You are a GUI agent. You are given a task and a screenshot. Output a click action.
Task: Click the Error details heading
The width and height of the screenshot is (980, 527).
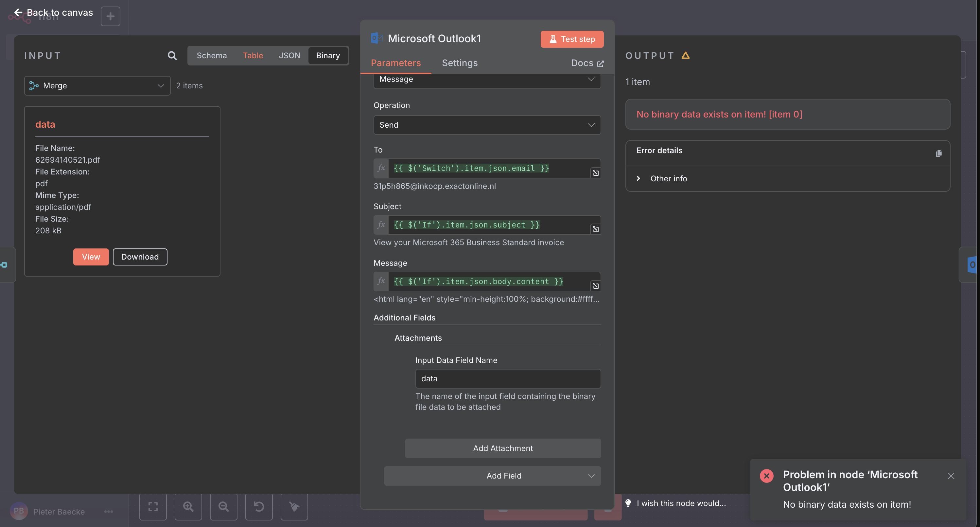click(659, 151)
